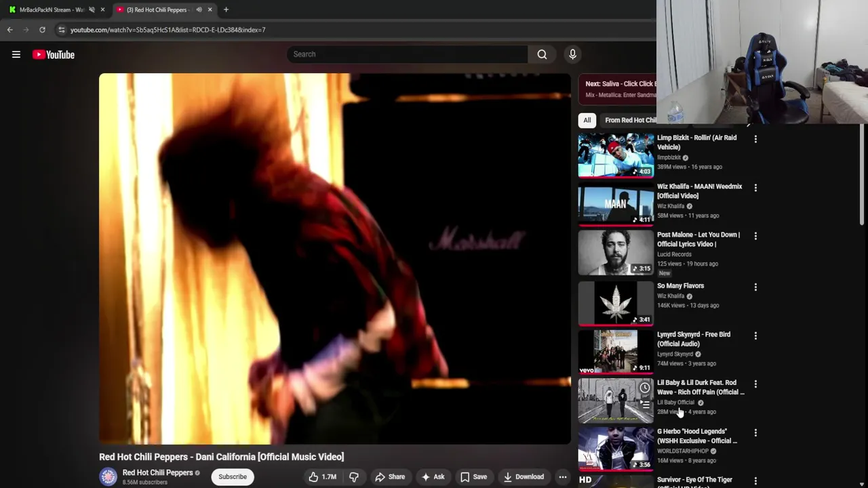
Task: Open Next: Saliva - Click Click playlist header
Action: [x=621, y=89]
